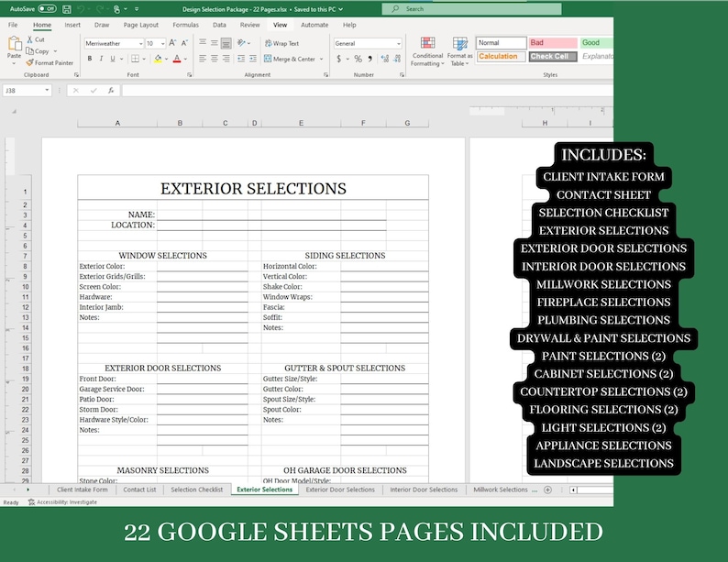The height and width of the screenshot is (562, 728).
Task: Click the Paste clipboard icon
Action: click(x=15, y=44)
